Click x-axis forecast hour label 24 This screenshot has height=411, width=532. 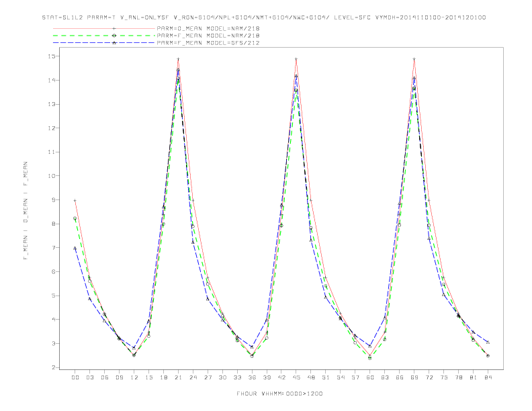(193, 377)
